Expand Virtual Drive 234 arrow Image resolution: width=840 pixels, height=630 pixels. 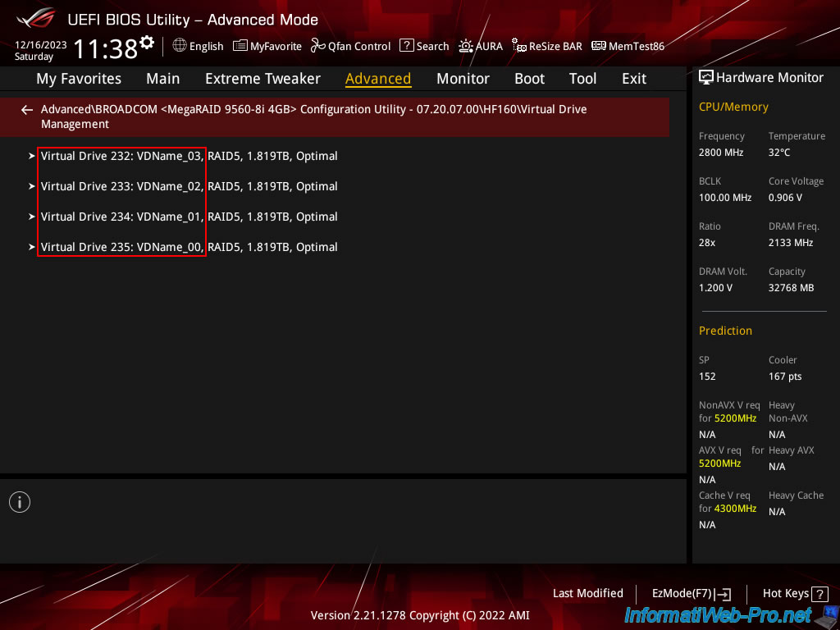point(32,217)
